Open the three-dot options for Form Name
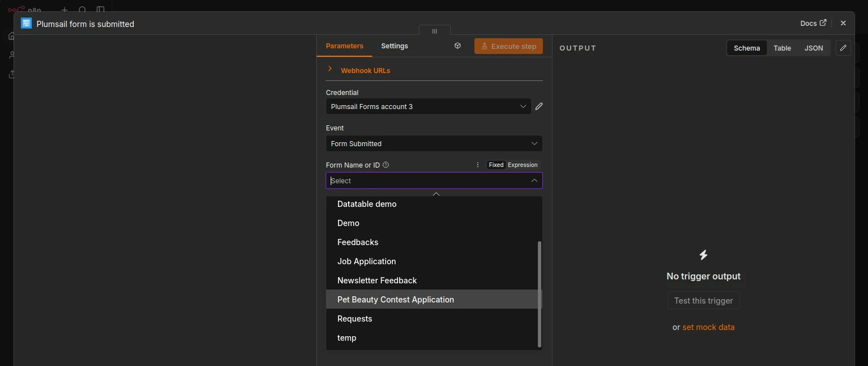The width and height of the screenshot is (868, 366). click(x=478, y=165)
